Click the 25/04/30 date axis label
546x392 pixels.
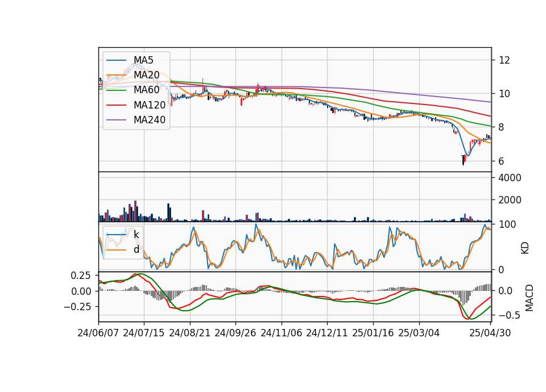coord(490,333)
